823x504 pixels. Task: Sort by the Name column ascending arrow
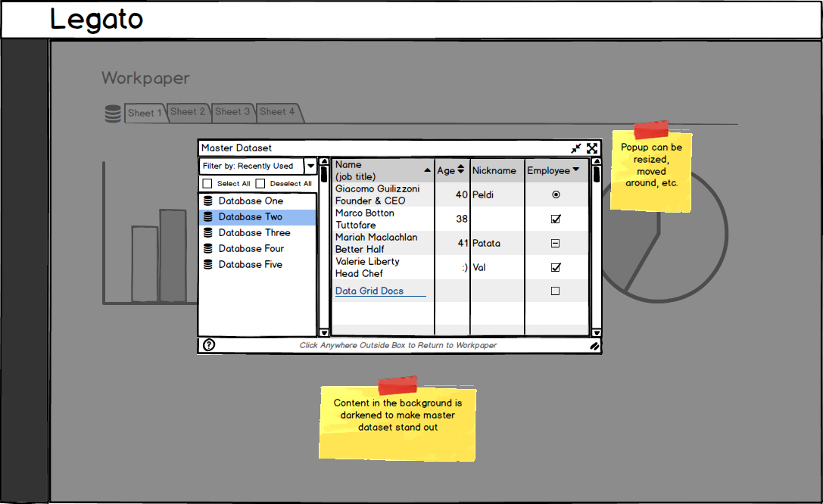(x=427, y=170)
